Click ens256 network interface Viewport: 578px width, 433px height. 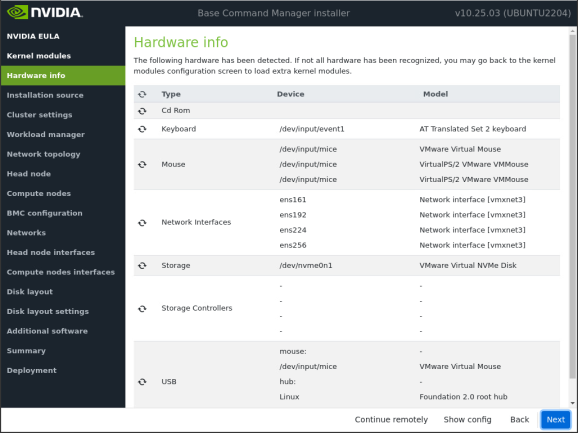pyautogui.click(x=293, y=245)
